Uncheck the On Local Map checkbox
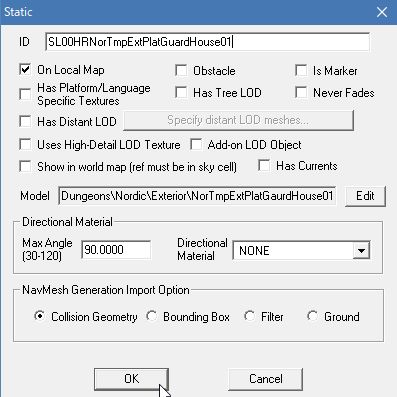 click(25, 70)
